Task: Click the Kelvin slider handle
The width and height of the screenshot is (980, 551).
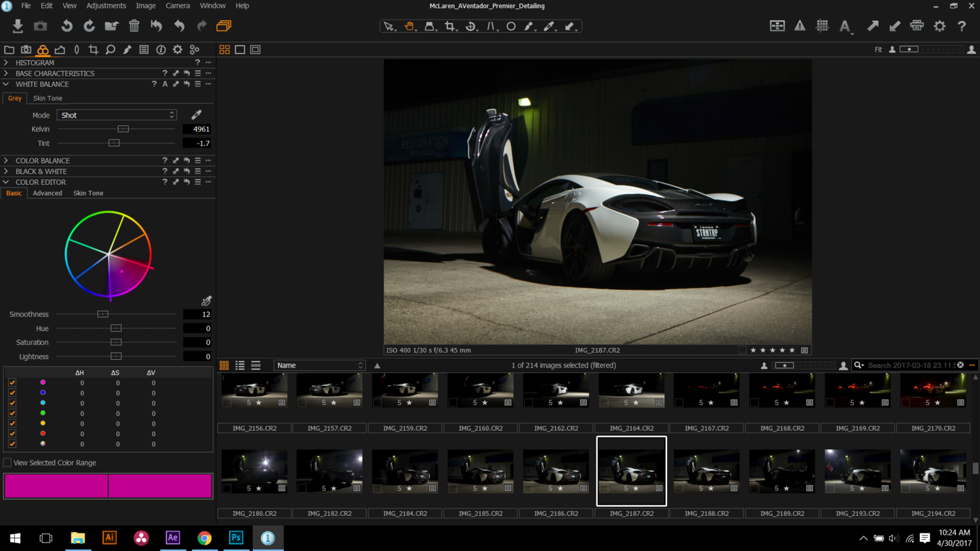Action: [123, 129]
